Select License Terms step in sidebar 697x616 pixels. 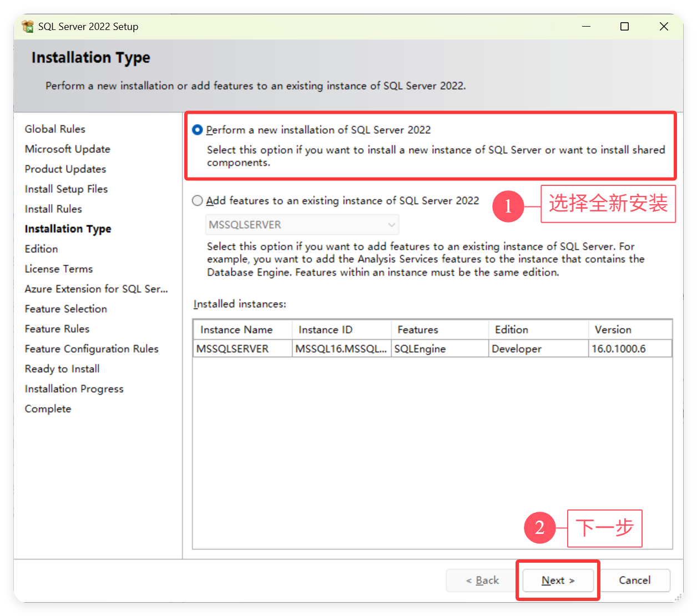[59, 269]
